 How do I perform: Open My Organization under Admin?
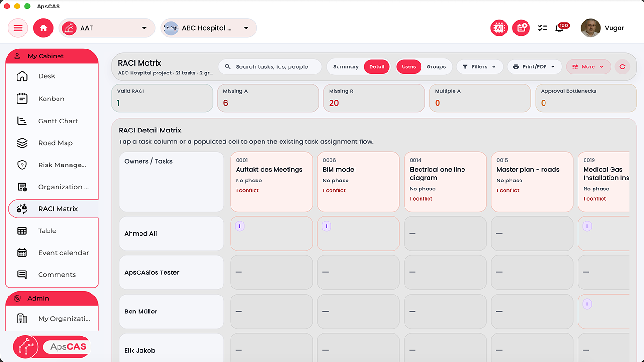[64, 318]
